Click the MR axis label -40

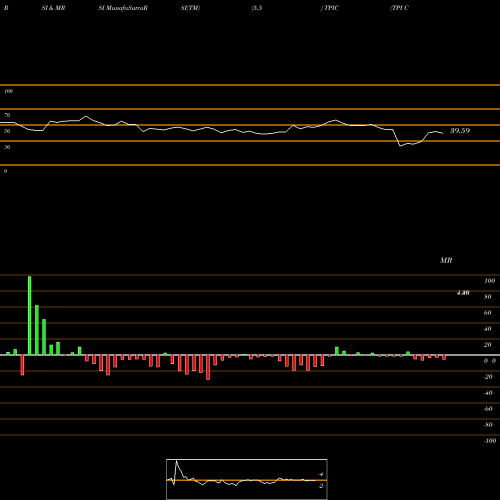(x=488, y=393)
